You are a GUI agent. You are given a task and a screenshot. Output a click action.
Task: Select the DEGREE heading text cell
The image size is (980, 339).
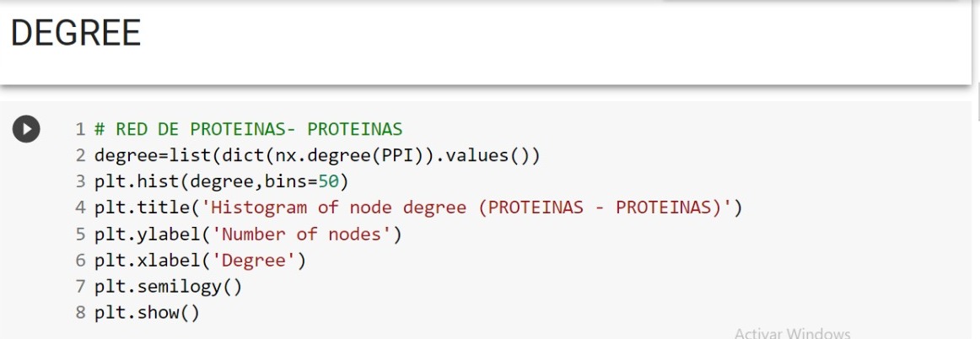[76, 33]
